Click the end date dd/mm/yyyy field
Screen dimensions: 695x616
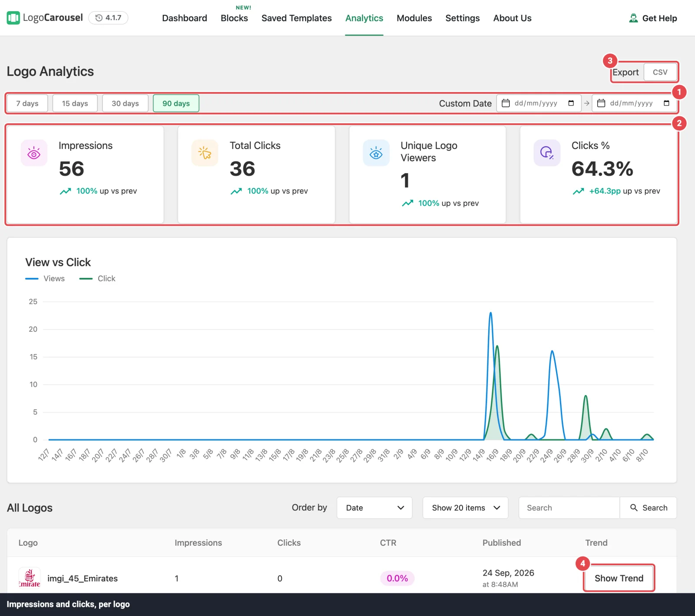634,103
